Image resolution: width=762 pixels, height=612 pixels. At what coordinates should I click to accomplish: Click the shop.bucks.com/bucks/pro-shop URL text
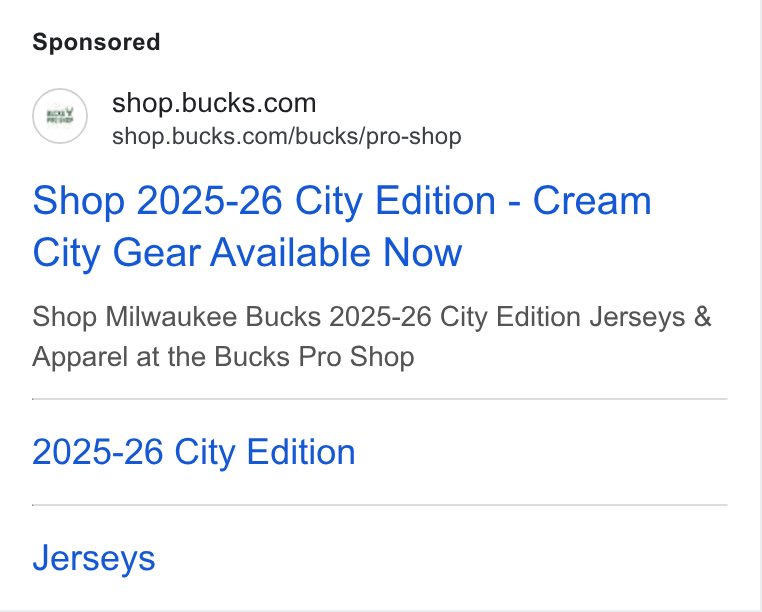click(x=287, y=137)
